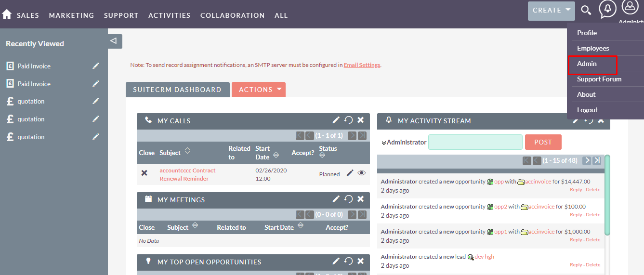
Task: Sort My Meetings by Start Date
Action: tap(301, 225)
